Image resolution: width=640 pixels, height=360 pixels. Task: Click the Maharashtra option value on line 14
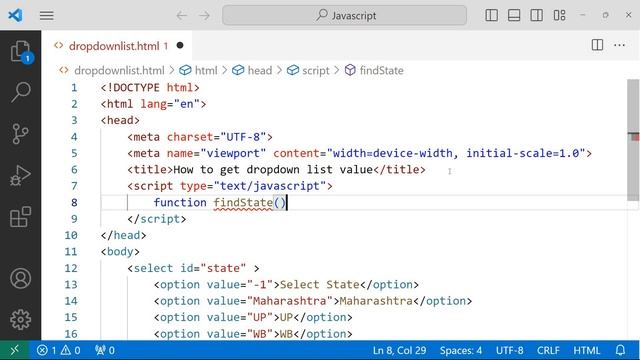(290, 301)
